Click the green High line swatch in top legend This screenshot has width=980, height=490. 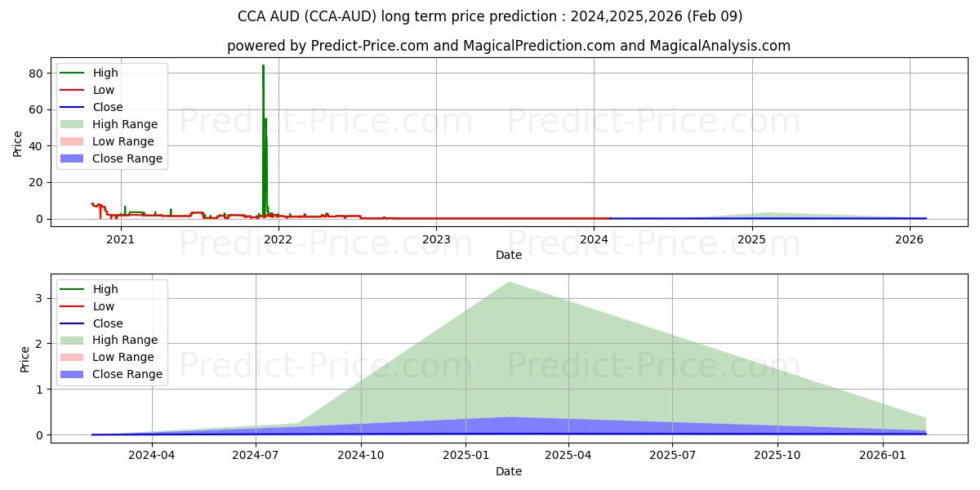pos(73,73)
